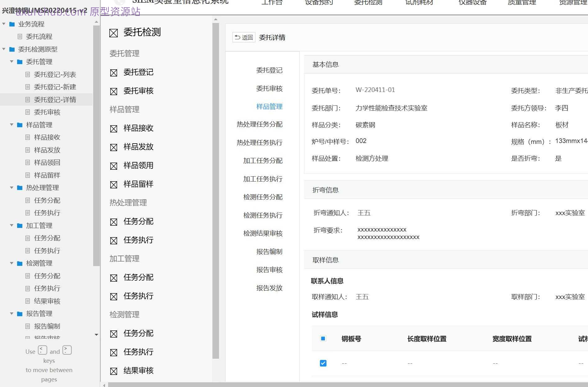Uncheck the first row checkbox in 试样信息 table
This screenshot has width=588, height=387.
[x=323, y=363]
